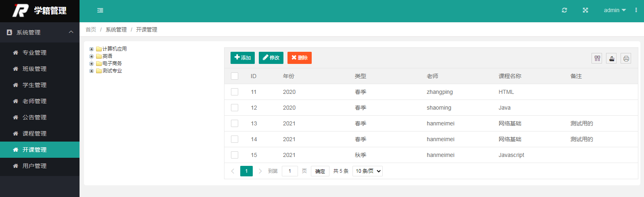Toggle fullscreen with the expand icon
This screenshot has height=197, width=644.
pos(585,10)
